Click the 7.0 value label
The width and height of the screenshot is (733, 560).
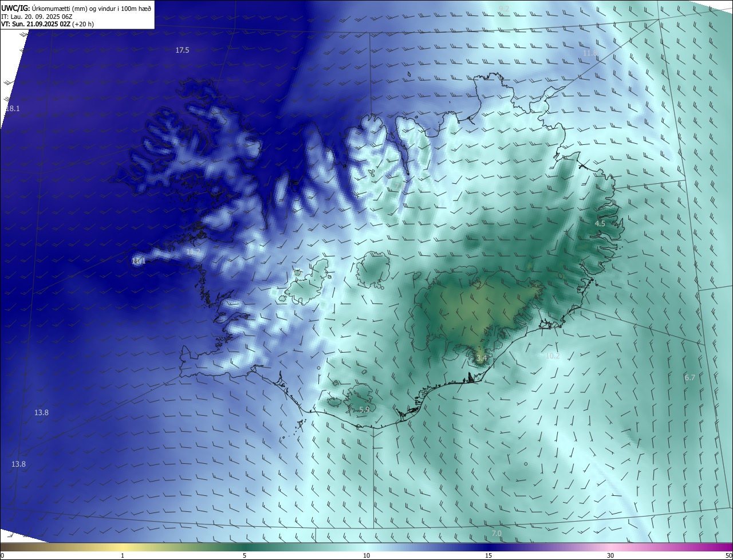pyautogui.click(x=496, y=534)
